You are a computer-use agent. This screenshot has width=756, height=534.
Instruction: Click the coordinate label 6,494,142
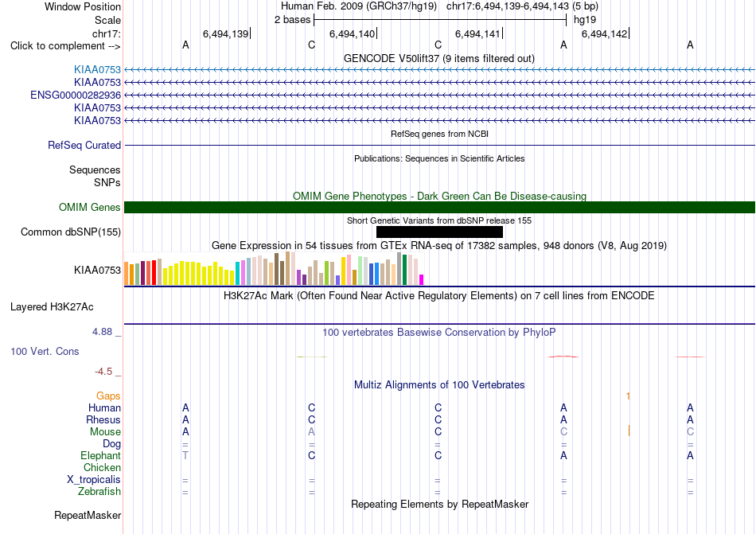click(x=605, y=33)
